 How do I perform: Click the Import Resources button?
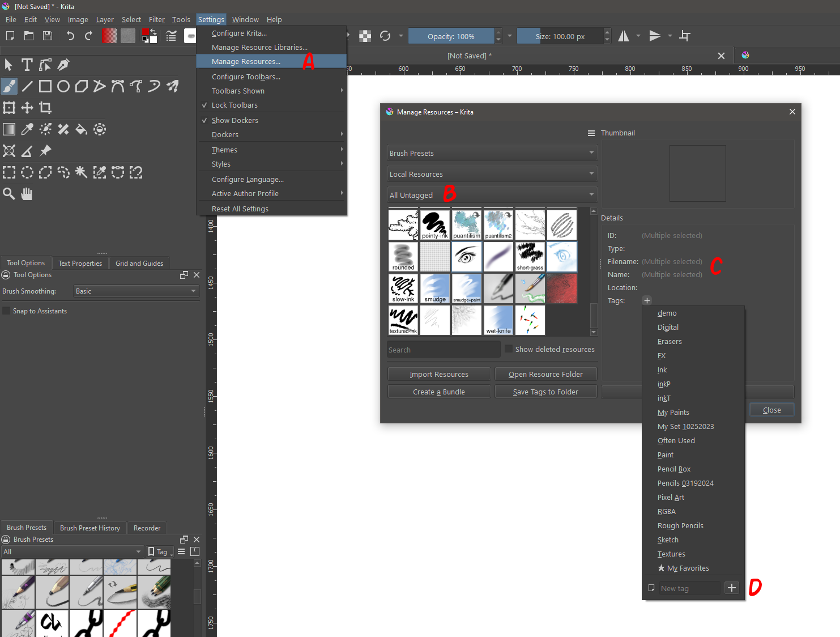click(x=439, y=374)
